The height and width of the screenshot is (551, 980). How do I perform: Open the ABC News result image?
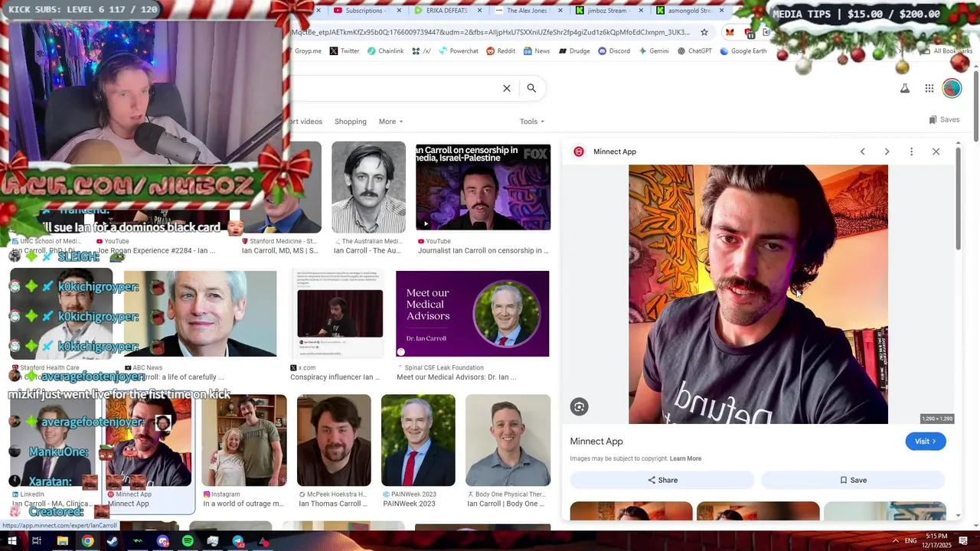coord(200,314)
